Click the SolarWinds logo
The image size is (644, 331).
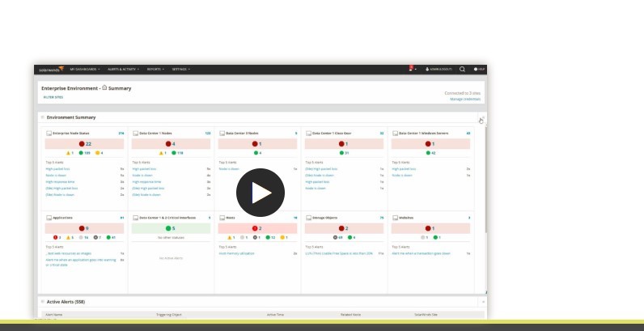pyautogui.click(x=51, y=70)
